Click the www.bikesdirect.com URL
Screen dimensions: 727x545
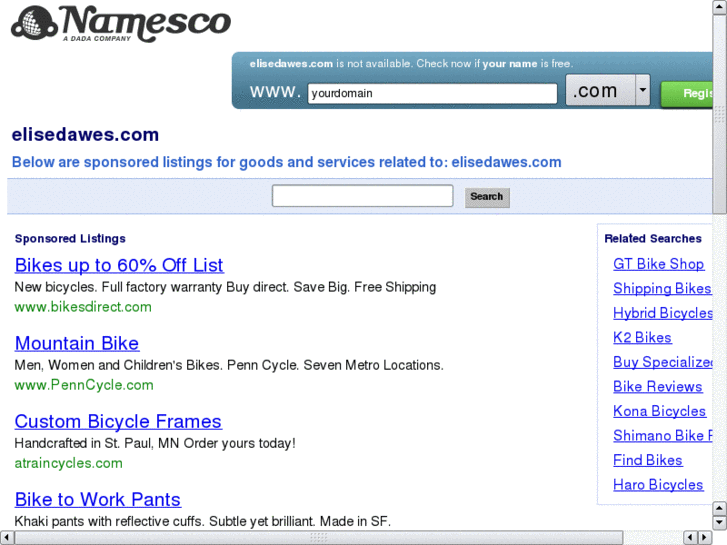click(83, 307)
